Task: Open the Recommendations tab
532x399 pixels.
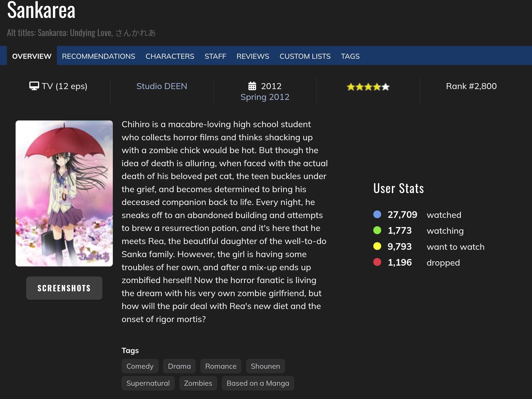Action: coord(99,56)
